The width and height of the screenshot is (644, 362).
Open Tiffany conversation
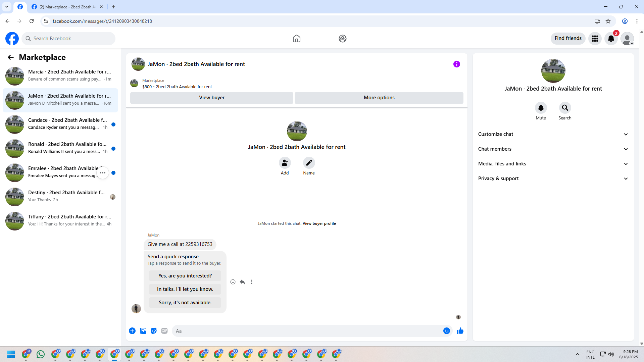[60, 221]
